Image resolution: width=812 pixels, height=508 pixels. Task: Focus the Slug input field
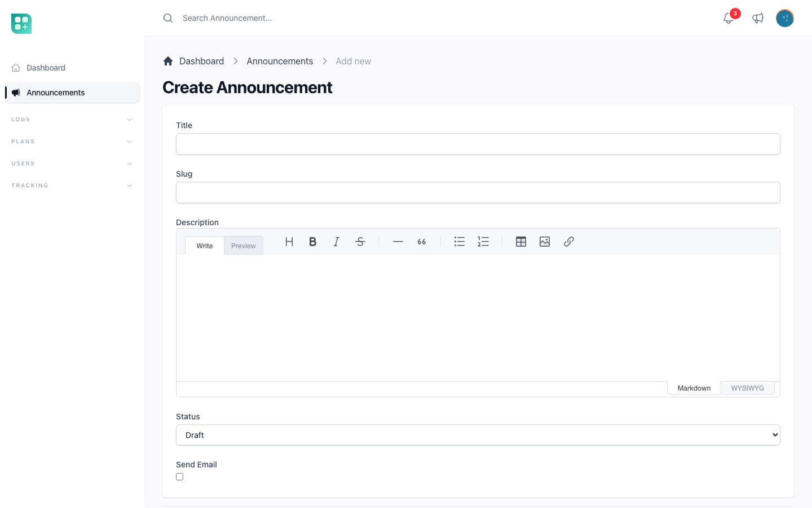(x=478, y=192)
